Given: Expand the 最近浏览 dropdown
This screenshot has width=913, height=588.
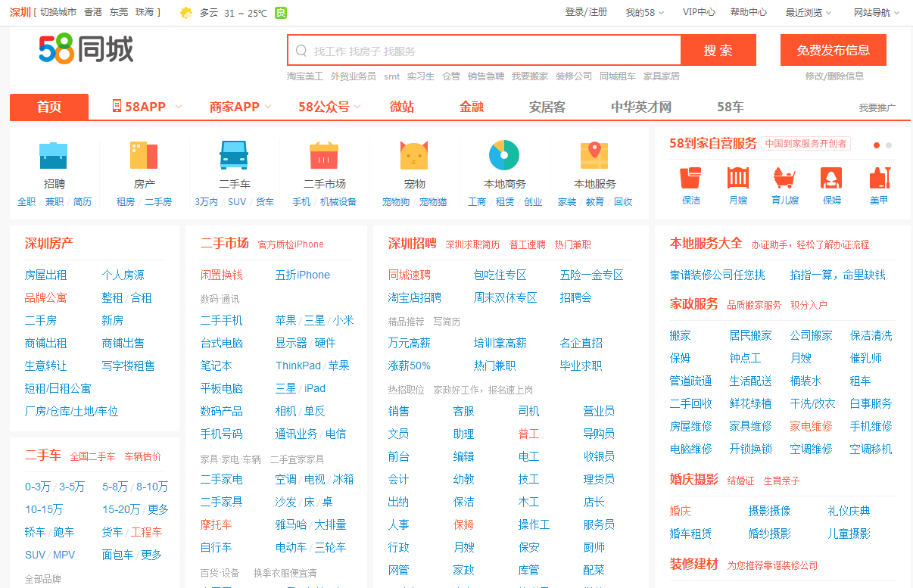Looking at the screenshot, I should pos(808,12).
